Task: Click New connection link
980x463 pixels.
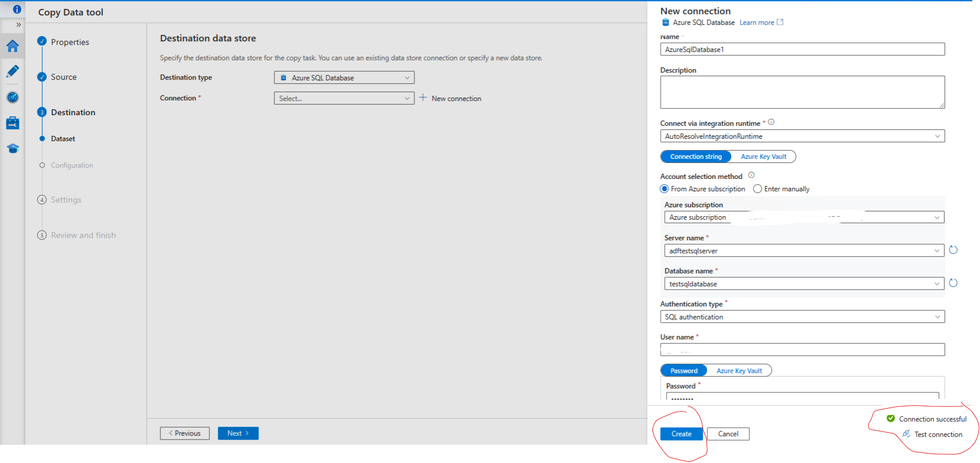Action: pyautogui.click(x=456, y=99)
